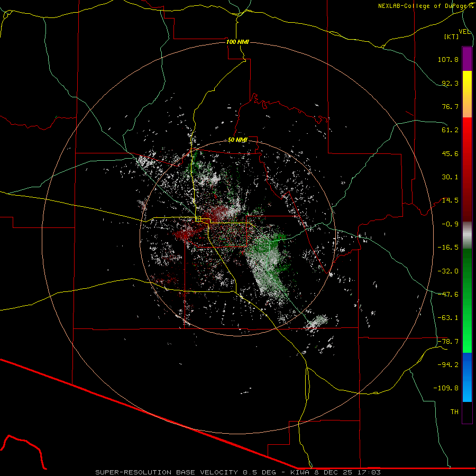Viewport: 476px width, 476px height.
Task: Select the -0.9 scale value
Action: [x=450, y=224]
